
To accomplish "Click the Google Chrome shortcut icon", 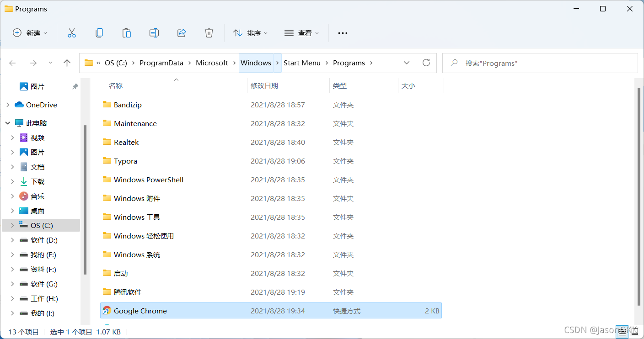I will pyautogui.click(x=107, y=311).
